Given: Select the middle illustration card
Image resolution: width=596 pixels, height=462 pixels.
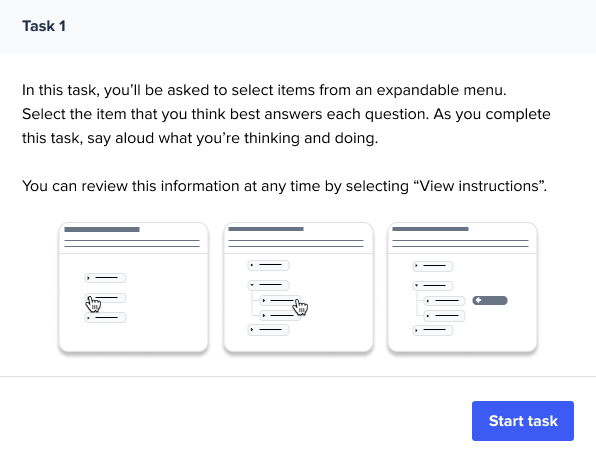Looking at the screenshot, I should tap(298, 287).
